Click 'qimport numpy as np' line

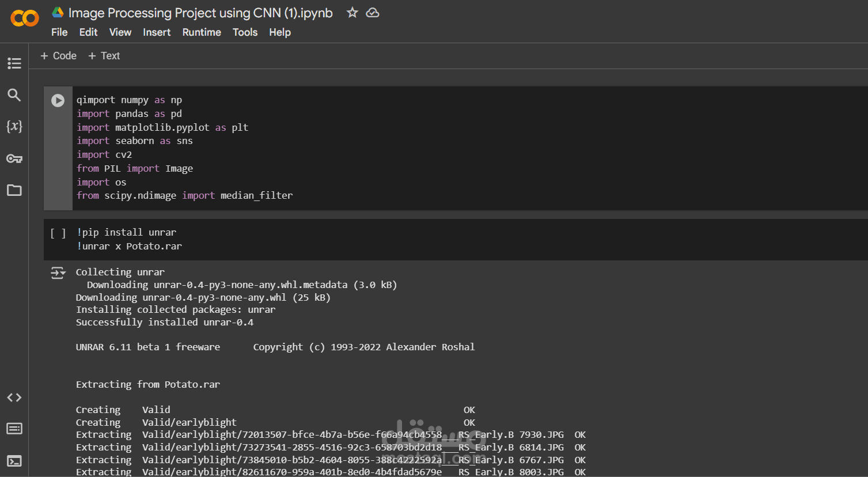[x=129, y=100]
